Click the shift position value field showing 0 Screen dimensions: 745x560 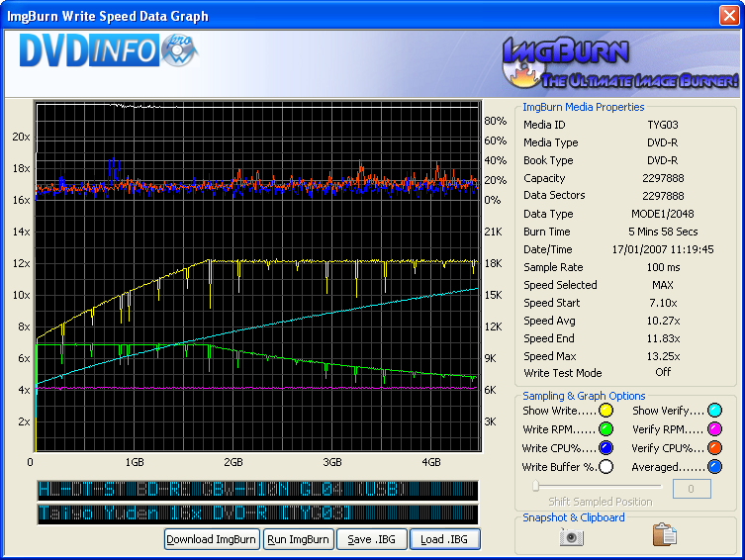point(692,489)
